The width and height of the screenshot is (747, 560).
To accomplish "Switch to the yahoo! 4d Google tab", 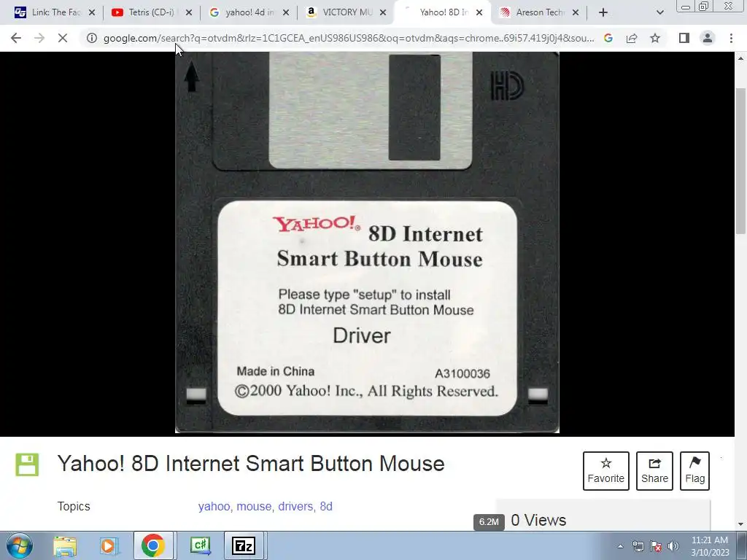I will click(248, 12).
